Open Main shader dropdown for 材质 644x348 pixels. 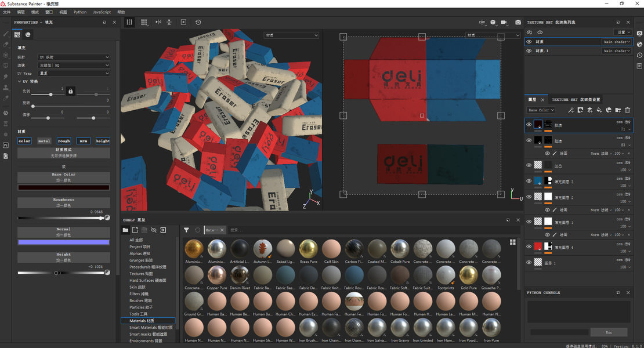617,42
